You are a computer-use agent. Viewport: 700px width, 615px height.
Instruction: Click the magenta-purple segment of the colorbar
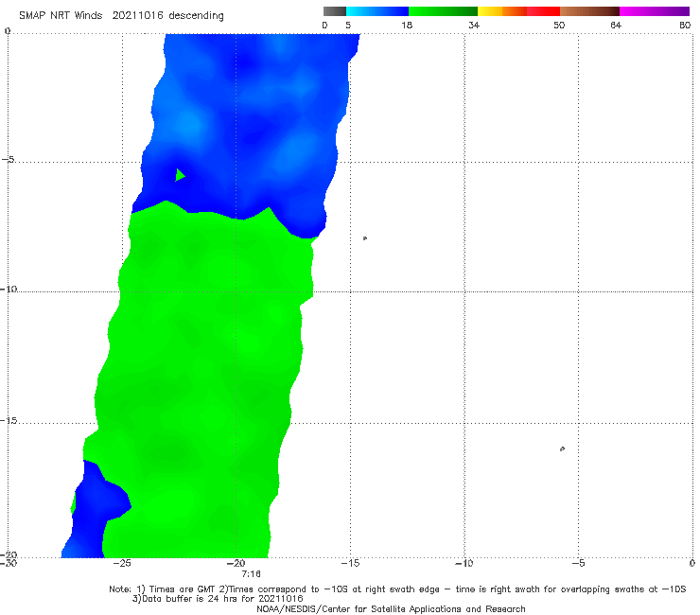pos(655,11)
